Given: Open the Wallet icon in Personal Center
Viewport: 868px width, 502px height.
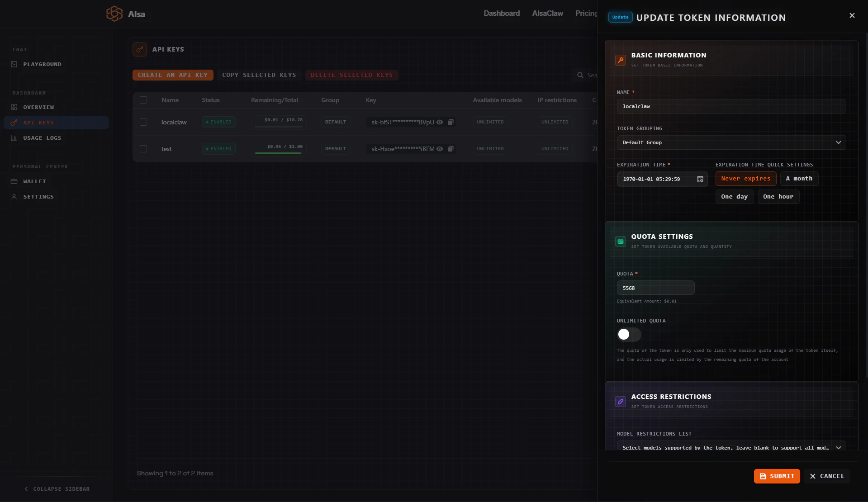Looking at the screenshot, I should point(14,181).
